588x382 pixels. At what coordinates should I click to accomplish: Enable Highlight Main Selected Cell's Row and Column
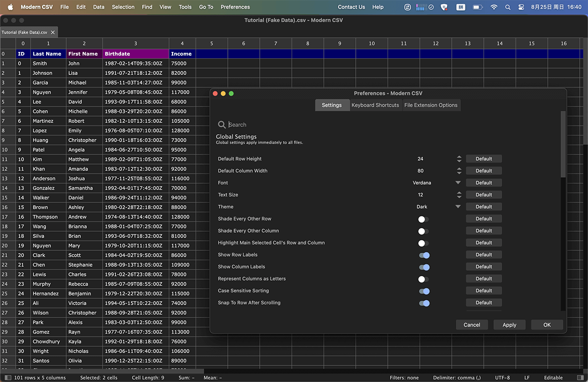(x=423, y=243)
